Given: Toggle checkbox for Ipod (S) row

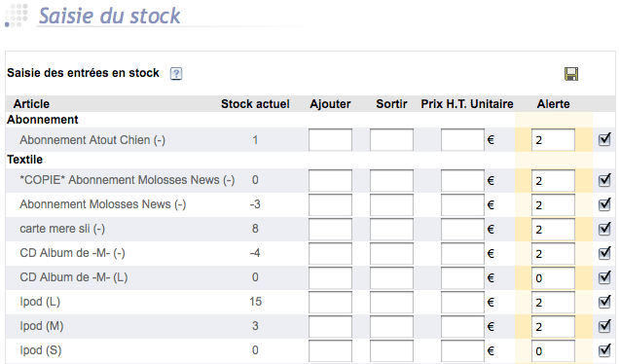Looking at the screenshot, I should (x=604, y=350).
